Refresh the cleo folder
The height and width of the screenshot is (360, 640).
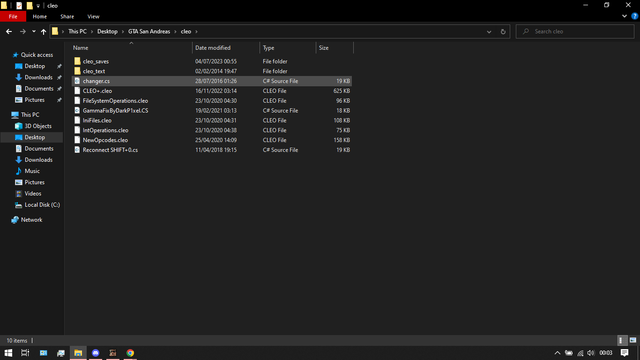pos(503,31)
